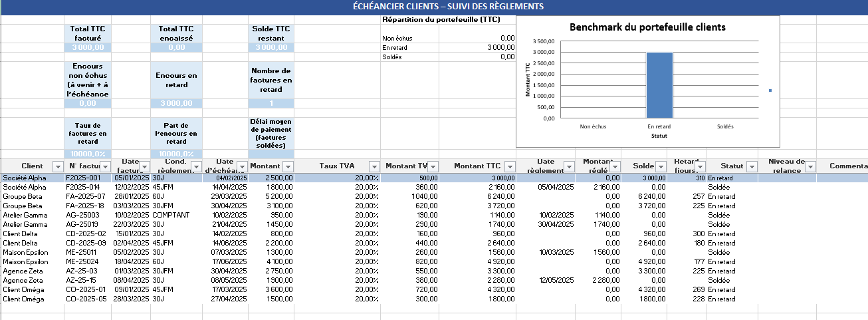Open the Montant TTC filter arrow

509,166
